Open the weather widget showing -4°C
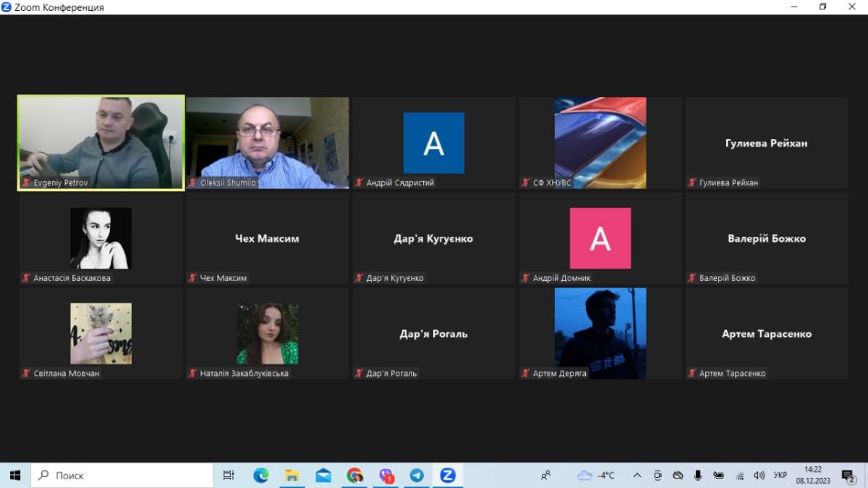The height and width of the screenshot is (488, 868). [596, 475]
